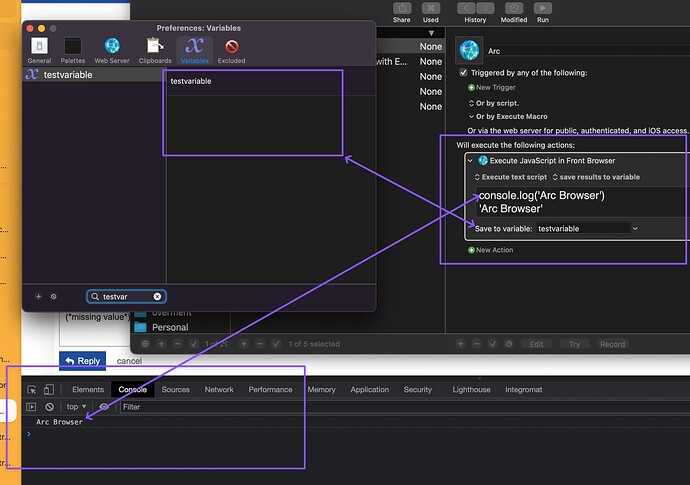690x485 pixels.
Task: Toggle console sidebar panel icon
Action: tap(31, 407)
